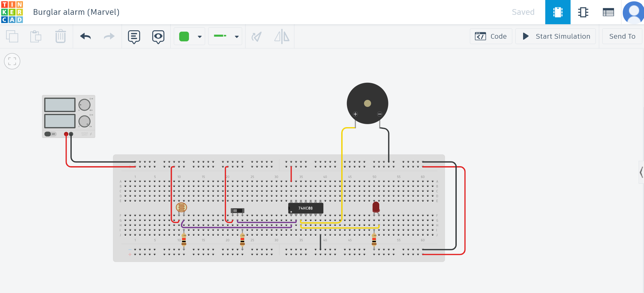Select the power supply current knob

85,121
